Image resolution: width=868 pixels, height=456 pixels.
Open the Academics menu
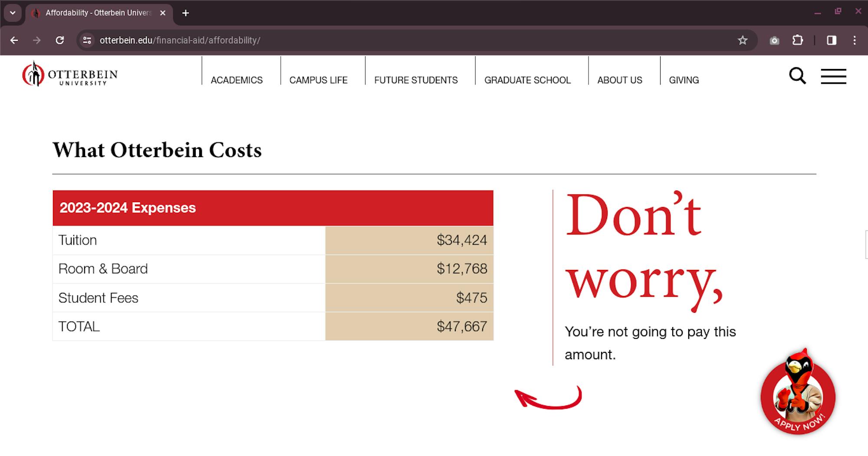point(237,80)
